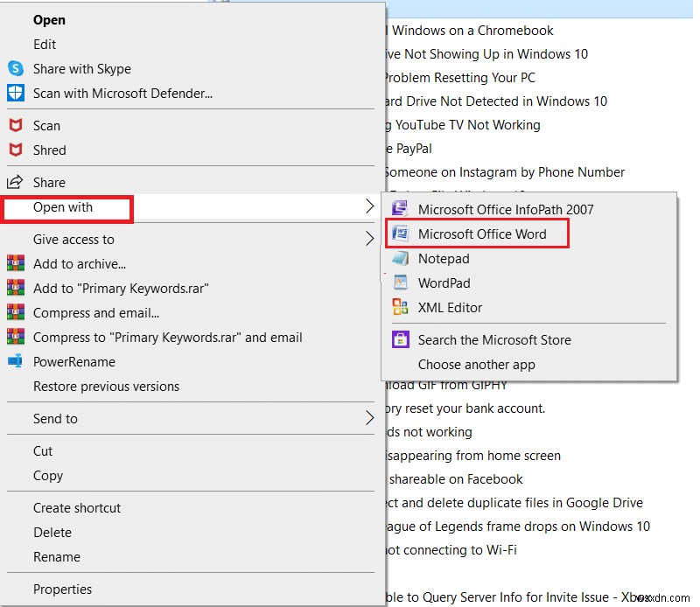Viewport: 700px width, 607px height.
Task: Select file row "Windows on a Chromebook"
Action: [x=470, y=31]
